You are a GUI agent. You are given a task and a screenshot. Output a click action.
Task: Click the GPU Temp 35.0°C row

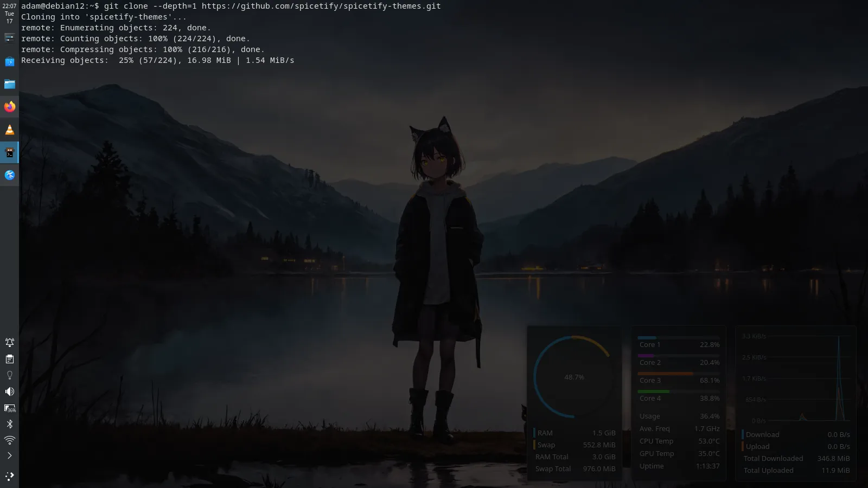[x=679, y=453]
